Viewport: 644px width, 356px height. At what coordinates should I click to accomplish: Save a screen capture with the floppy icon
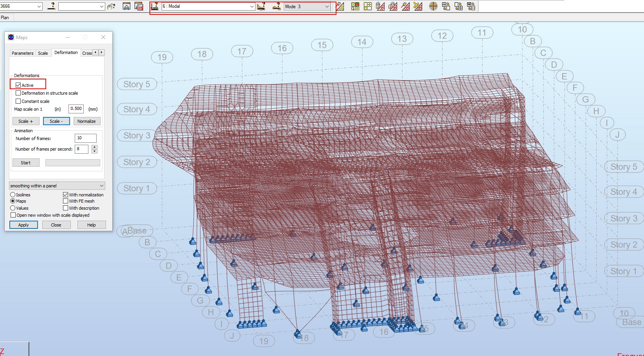point(139,6)
